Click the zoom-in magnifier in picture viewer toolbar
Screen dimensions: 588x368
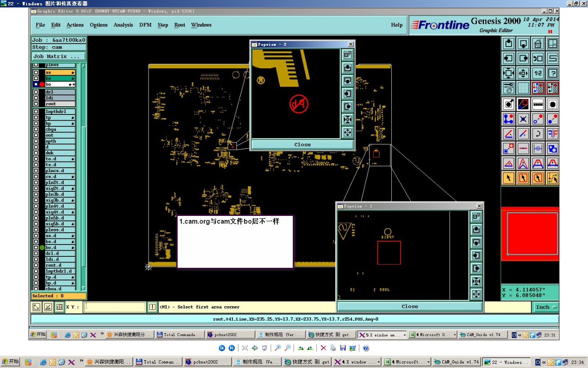click(x=278, y=348)
